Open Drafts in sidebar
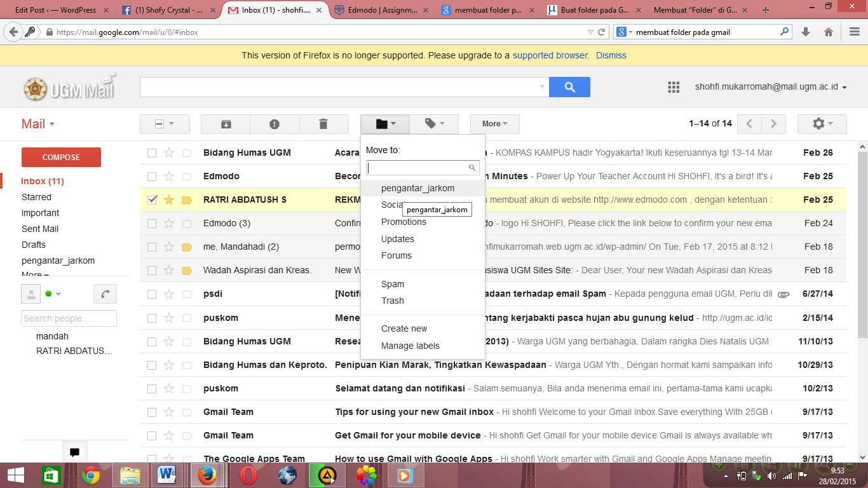868x488 pixels. (x=34, y=245)
